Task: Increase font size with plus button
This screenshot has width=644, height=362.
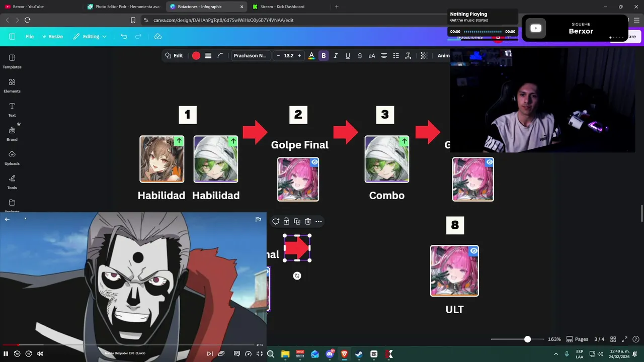Action: [299, 56]
